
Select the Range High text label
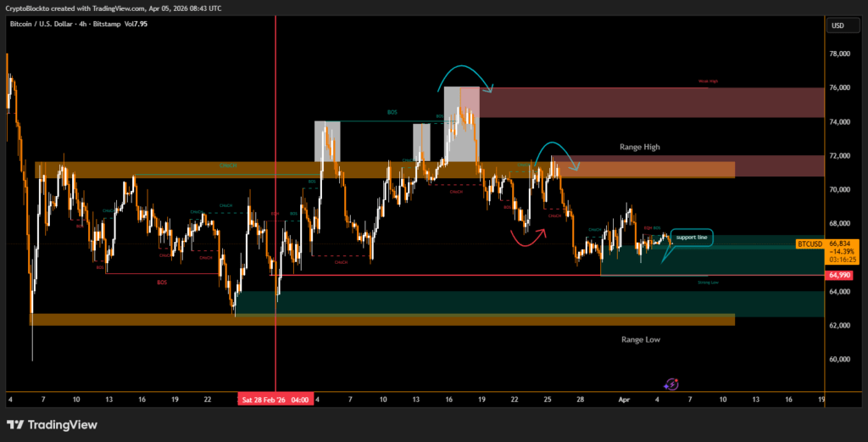tap(639, 148)
